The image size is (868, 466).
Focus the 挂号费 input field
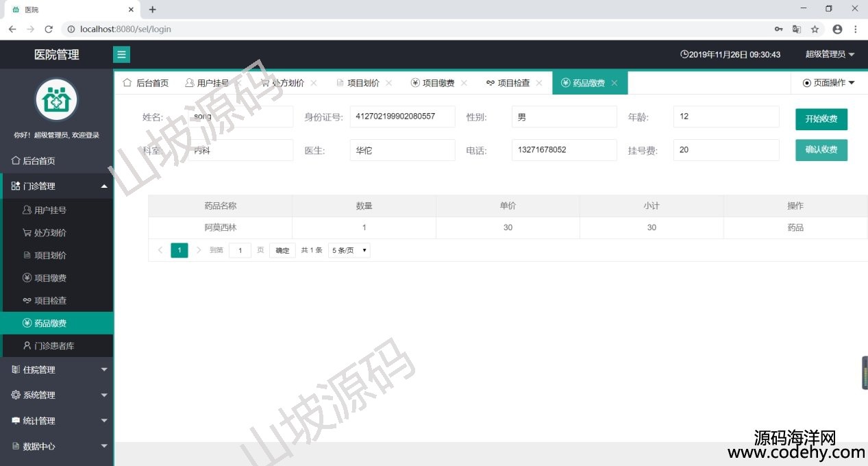click(726, 150)
